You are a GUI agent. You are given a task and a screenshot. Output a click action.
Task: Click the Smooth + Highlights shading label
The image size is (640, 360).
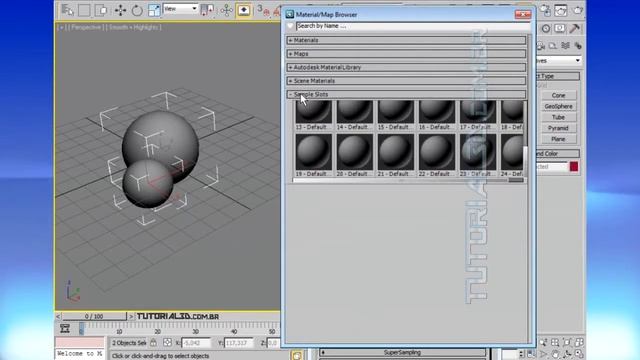point(134,27)
